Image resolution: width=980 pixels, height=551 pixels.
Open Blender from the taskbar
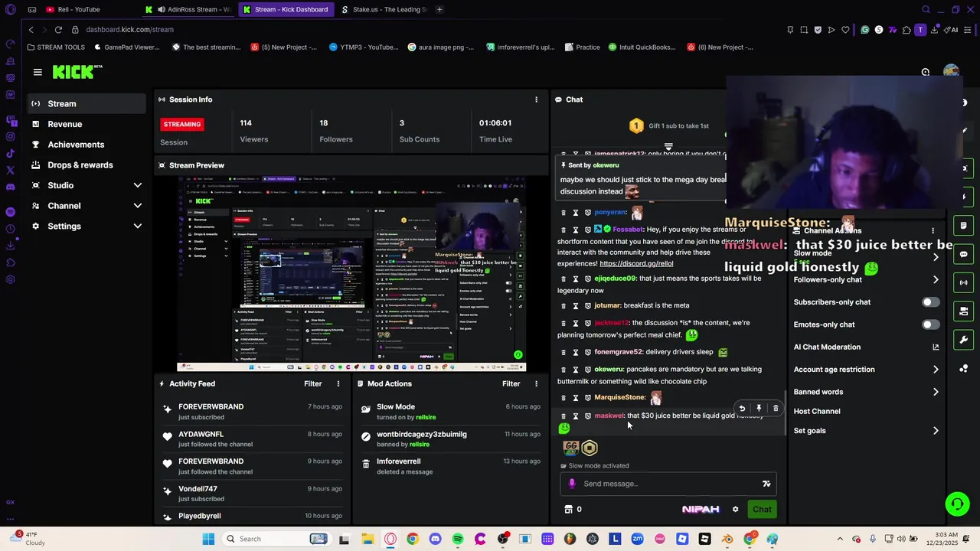click(x=727, y=539)
